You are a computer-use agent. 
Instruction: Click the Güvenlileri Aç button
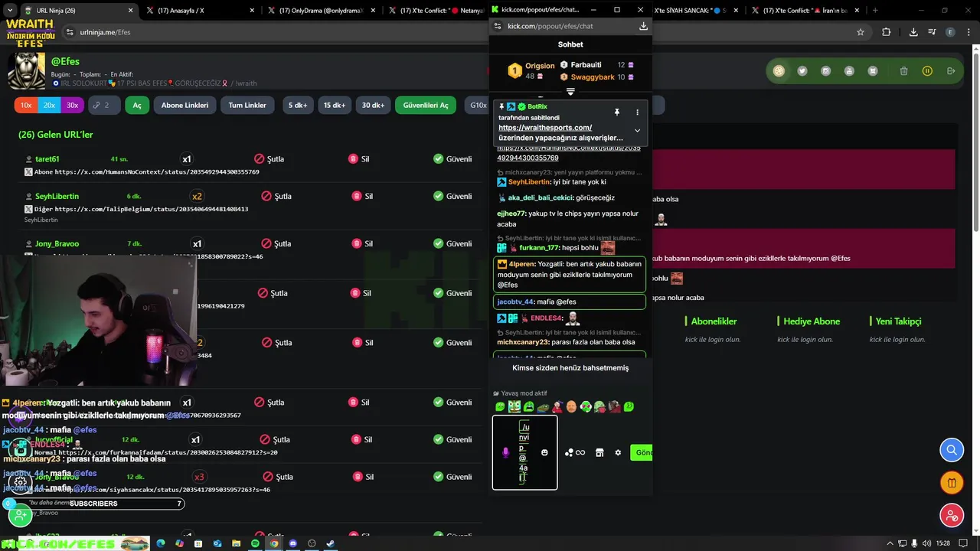tap(426, 105)
